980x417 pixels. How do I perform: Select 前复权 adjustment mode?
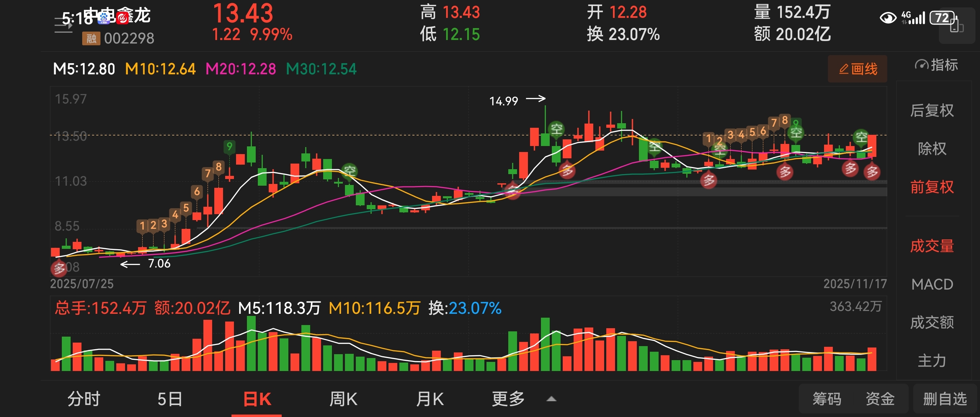tap(932, 187)
